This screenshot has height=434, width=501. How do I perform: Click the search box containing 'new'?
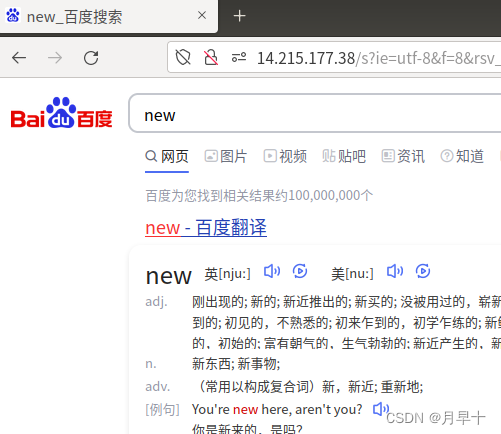315,113
